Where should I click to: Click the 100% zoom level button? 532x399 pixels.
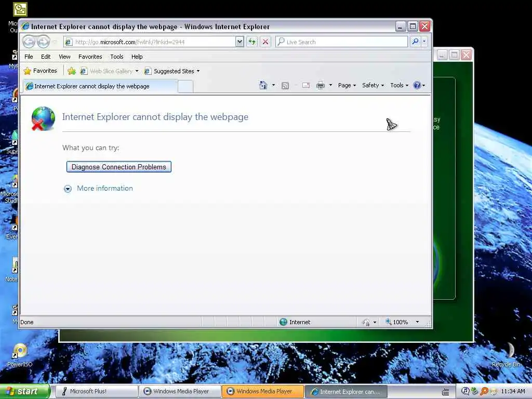pyautogui.click(x=396, y=322)
